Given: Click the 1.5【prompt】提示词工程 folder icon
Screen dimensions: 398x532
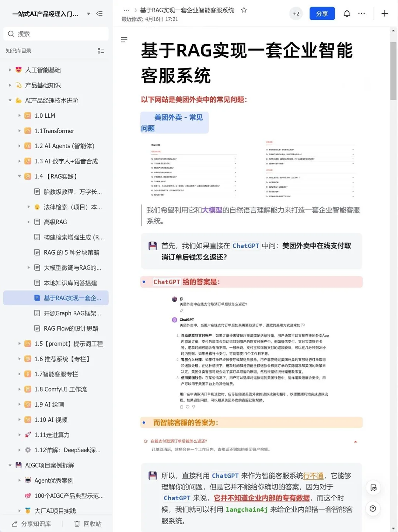Looking at the screenshot, I should (x=28, y=344).
